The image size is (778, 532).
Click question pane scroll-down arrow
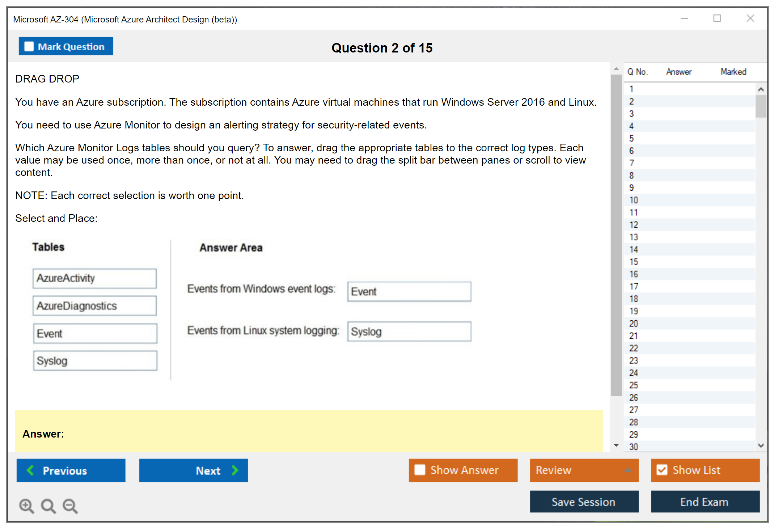coord(616,445)
